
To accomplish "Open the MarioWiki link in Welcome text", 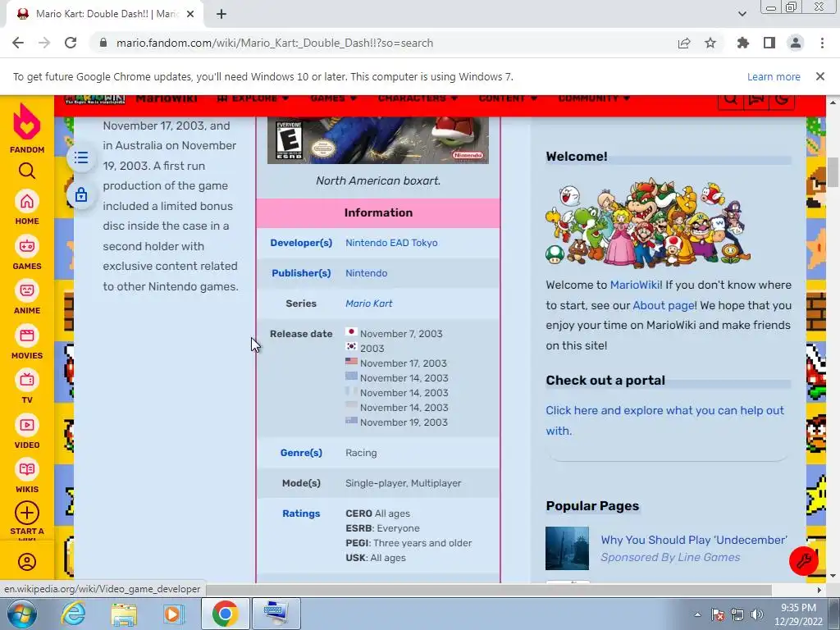I will point(635,285).
